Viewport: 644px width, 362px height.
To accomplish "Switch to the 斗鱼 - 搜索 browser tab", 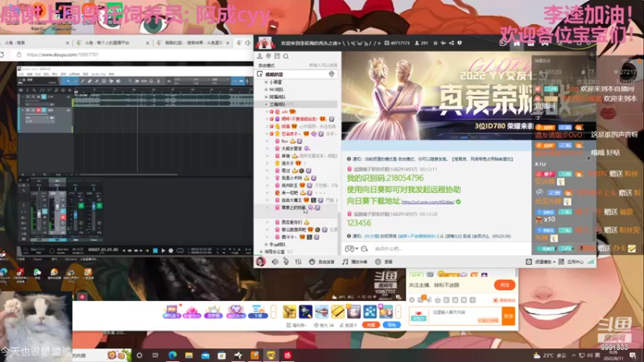I will [x=35, y=43].
